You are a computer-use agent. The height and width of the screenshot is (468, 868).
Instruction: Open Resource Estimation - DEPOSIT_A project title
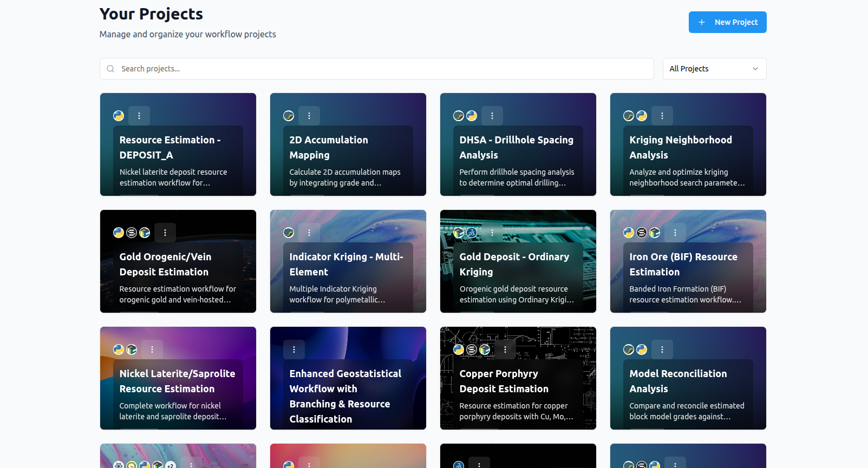coord(170,147)
